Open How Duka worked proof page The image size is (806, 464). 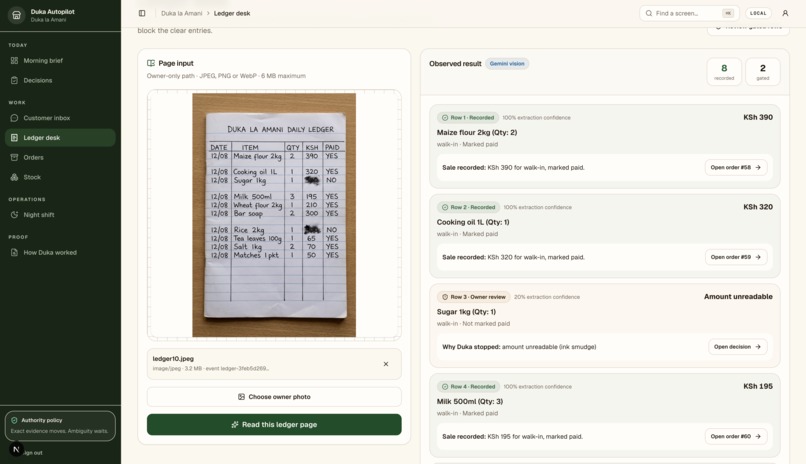60,252
